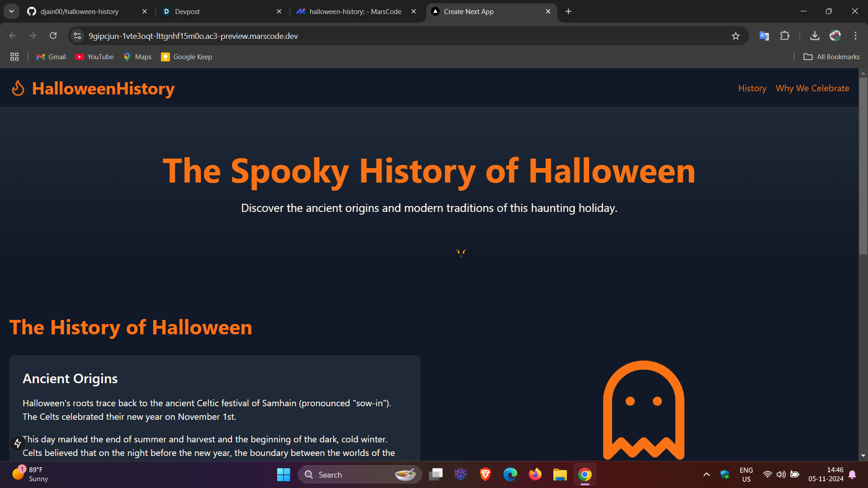This screenshot has width=868, height=488.
Task: Open the Why We Celebrate link
Action: coord(812,89)
